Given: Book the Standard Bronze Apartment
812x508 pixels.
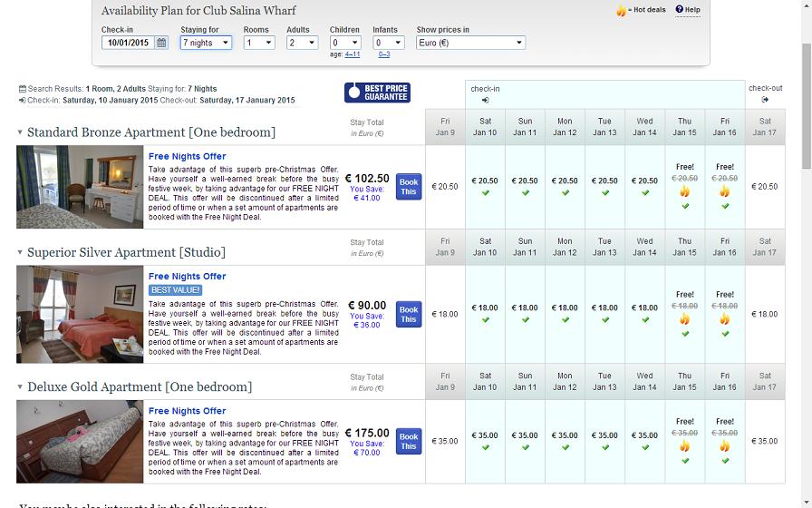Looking at the screenshot, I should (409, 187).
